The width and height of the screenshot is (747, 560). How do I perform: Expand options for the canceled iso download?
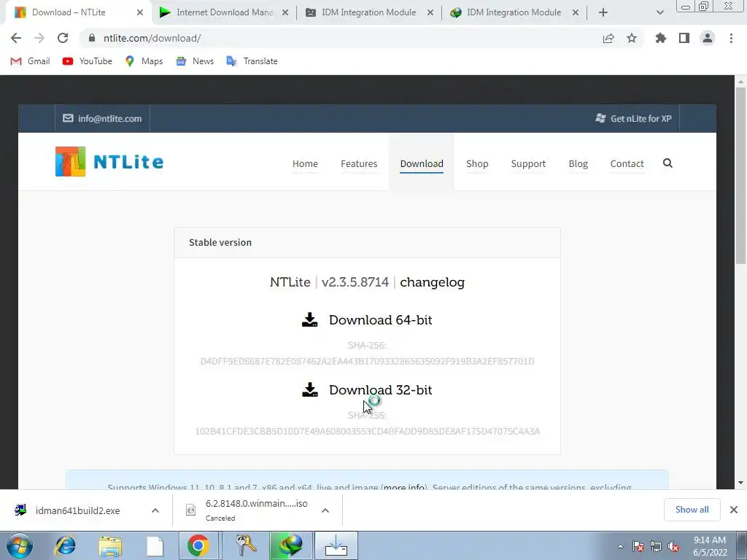pos(325,510)
